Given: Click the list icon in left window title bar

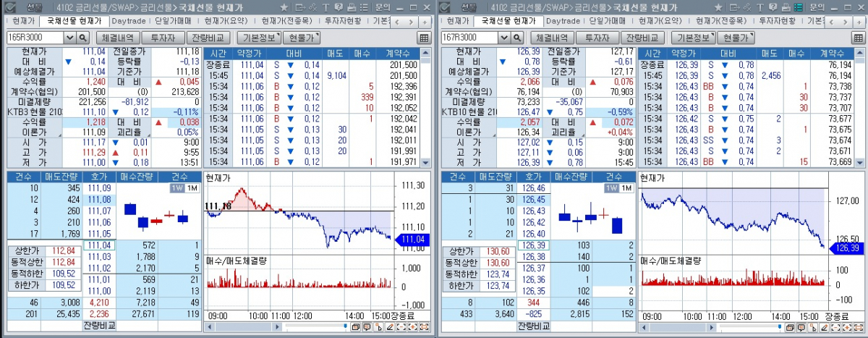Looking at the screenshot, I should tap(364, 7).
